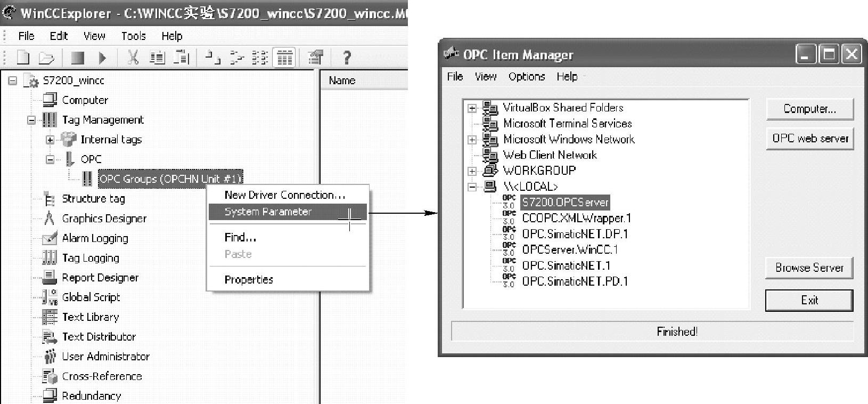Click the Exit button in OPC Item Manager

point(809,300)
